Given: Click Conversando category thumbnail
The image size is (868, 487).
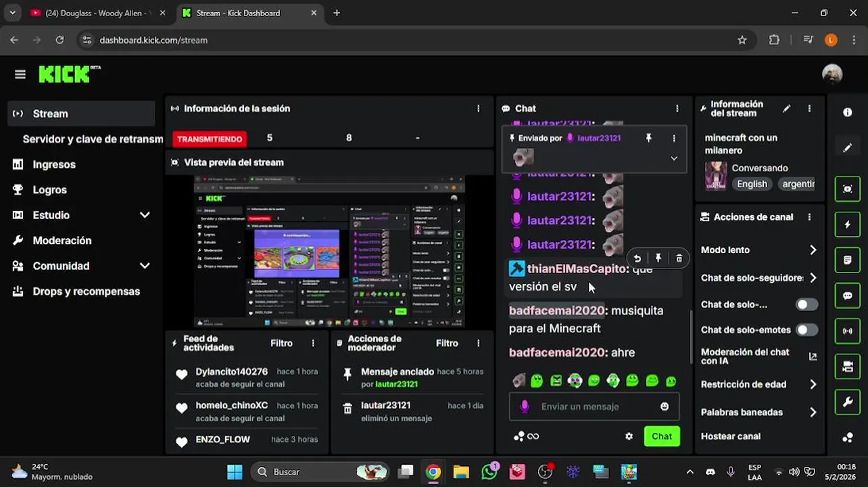Looking at the screenshot, I should 716,176.
